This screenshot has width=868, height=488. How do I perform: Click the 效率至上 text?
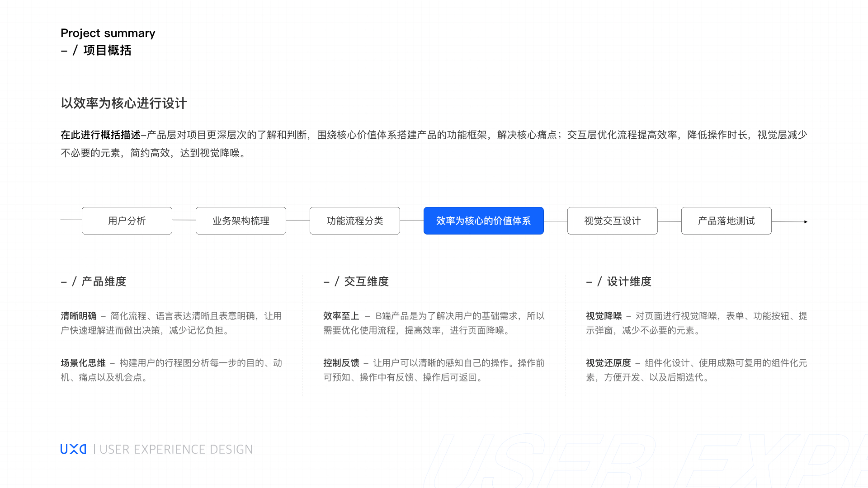click(x=340, y=315)
